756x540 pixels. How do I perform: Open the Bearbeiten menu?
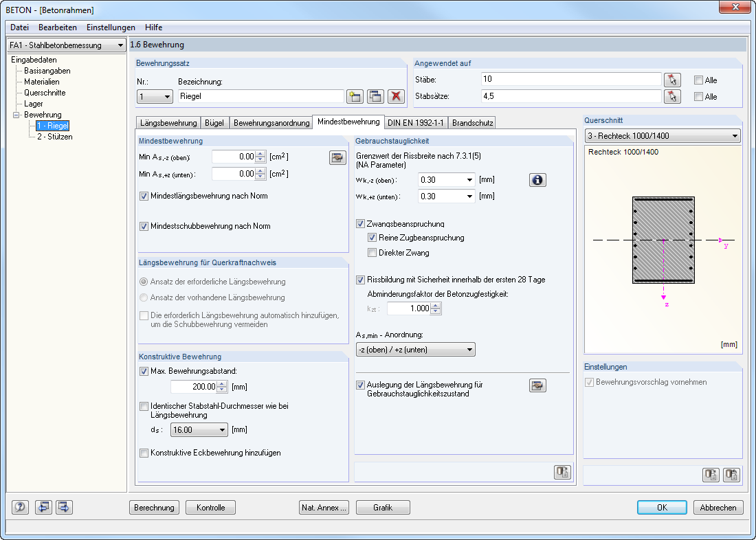(57, 27)
